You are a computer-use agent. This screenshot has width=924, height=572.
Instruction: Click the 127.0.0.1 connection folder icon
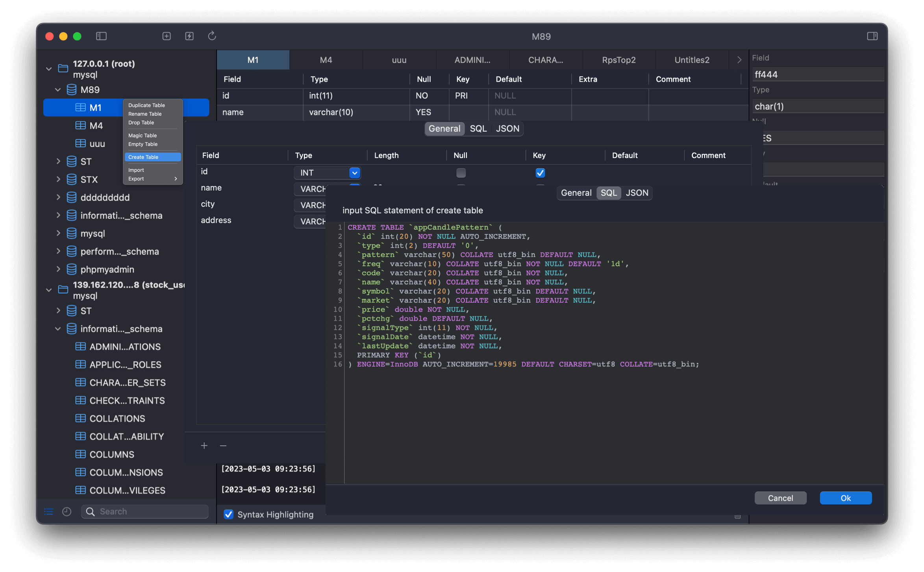[63, 68]
